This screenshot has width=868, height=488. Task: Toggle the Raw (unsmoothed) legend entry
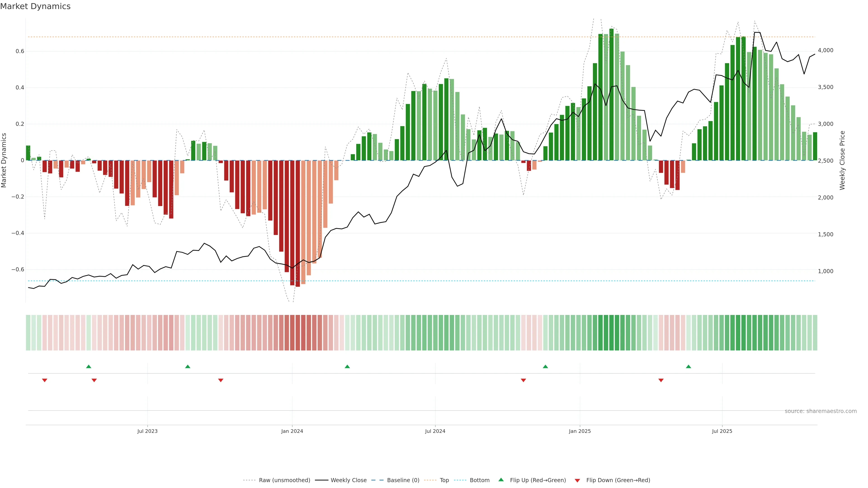click(x=284, y=480)
